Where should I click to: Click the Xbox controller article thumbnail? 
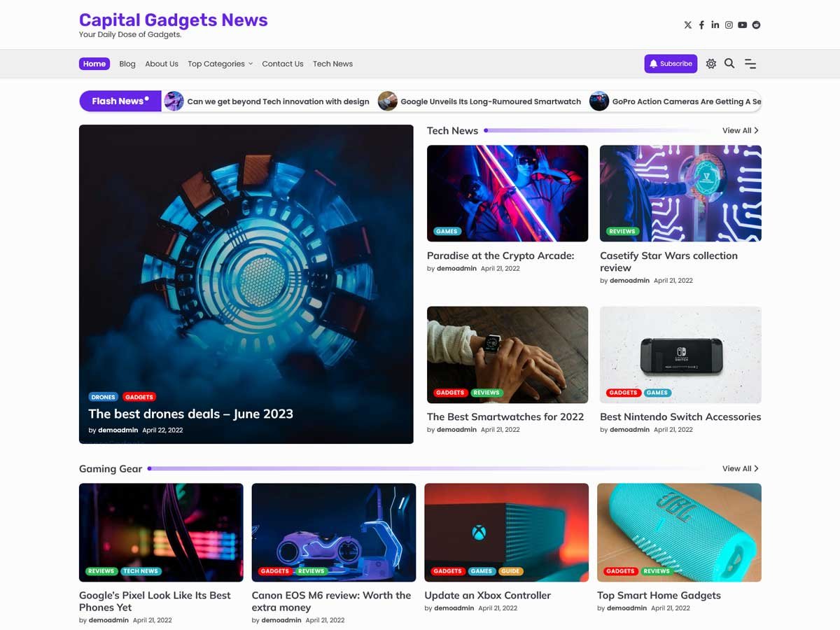506,532
